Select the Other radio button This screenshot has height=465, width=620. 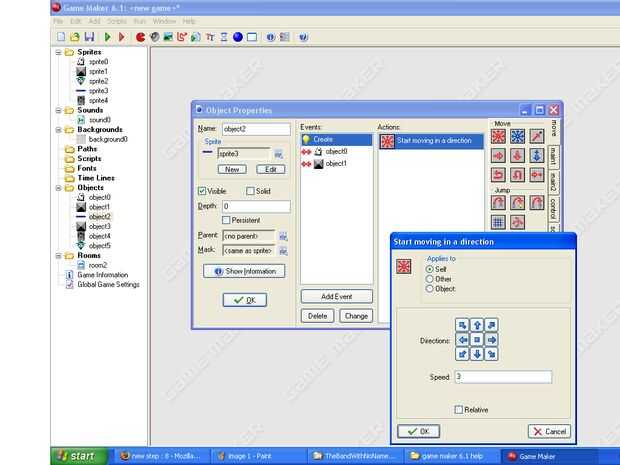[x=429, y=279]
